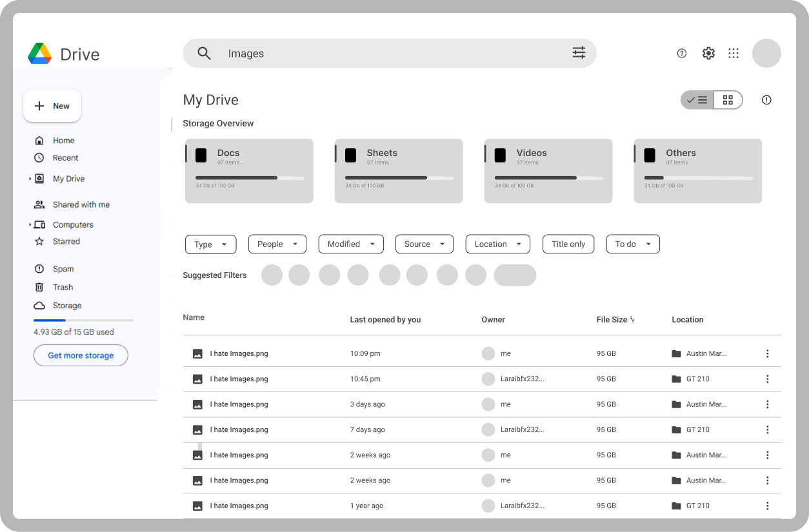
Task: Open the Location filter dropdown
Action: pyautogui.click(x=498, y=244)
